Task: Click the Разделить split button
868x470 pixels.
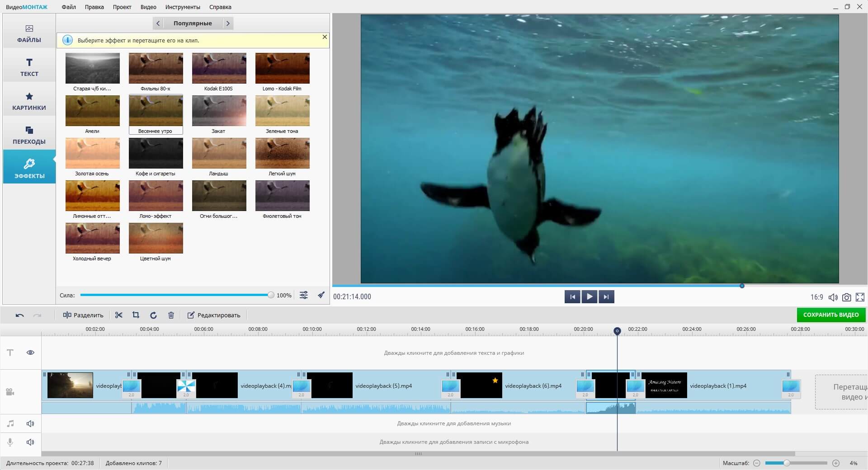Action: click(x=83, y=315)
